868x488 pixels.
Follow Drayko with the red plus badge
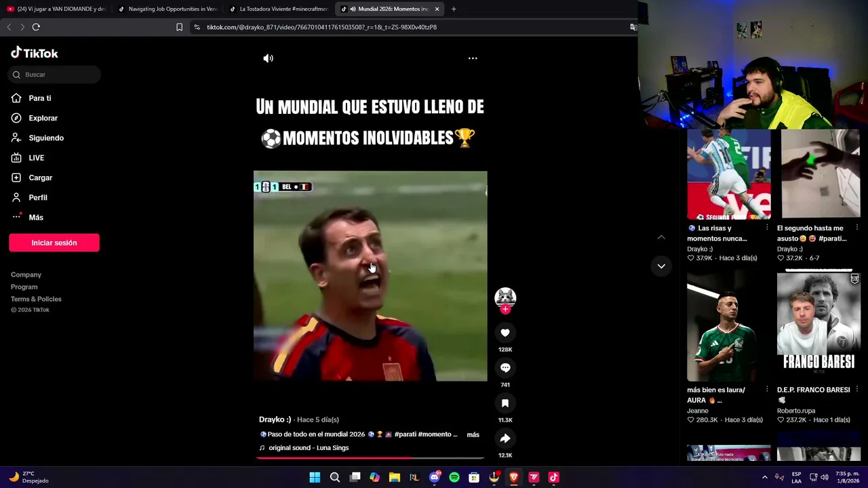(505, 309)
